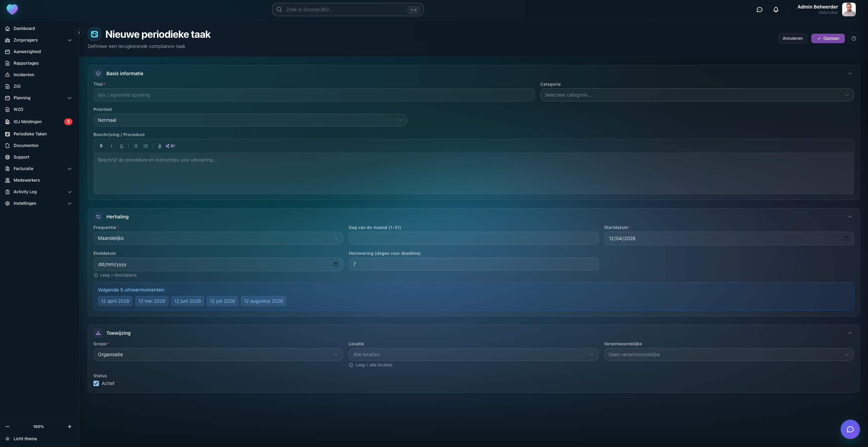Go to Periodieke Taken in the sidebar

(30, 134)
